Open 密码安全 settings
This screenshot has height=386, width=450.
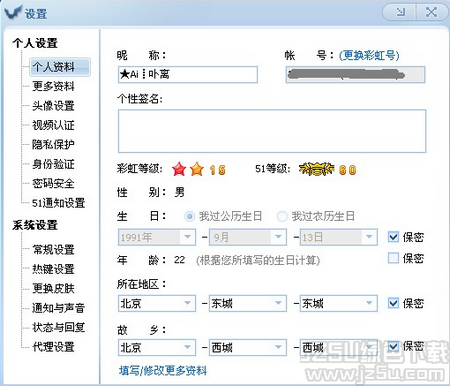[x=53, y=183]
